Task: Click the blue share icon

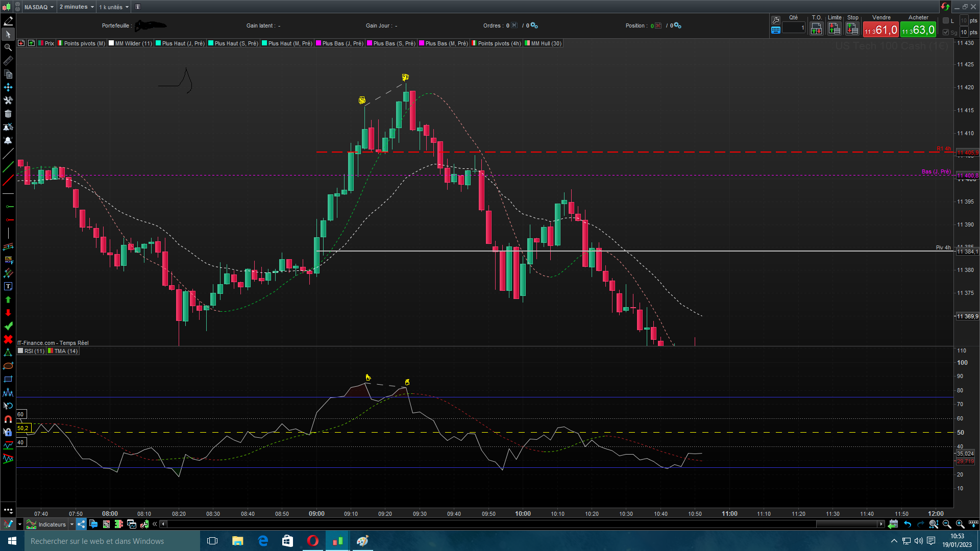Action: pos(81,524)
